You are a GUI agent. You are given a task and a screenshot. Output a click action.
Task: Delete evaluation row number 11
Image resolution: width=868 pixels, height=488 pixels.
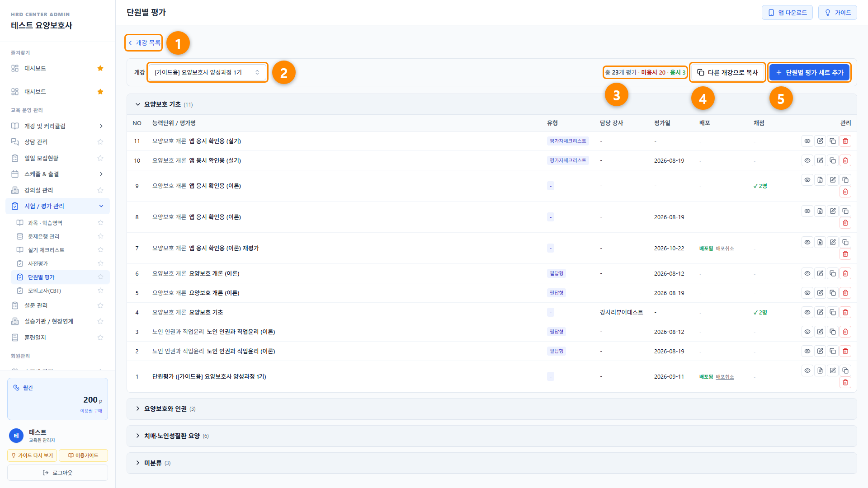click(845, 141)
